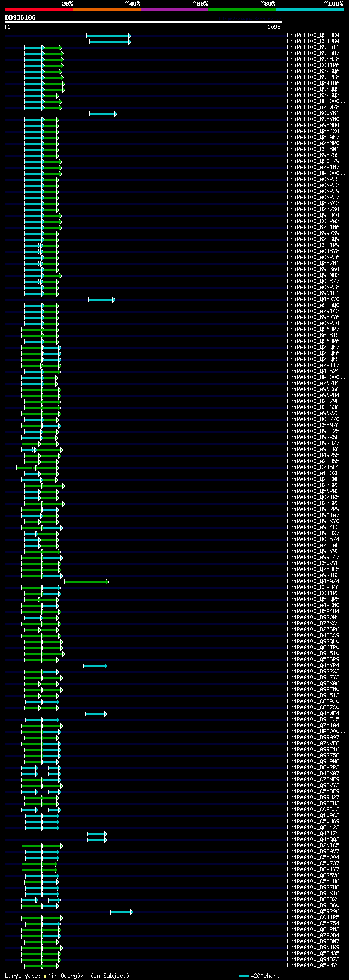
Task: Click the green alignment bar in Q4YAZ4 row
Action: click(87, 582)
